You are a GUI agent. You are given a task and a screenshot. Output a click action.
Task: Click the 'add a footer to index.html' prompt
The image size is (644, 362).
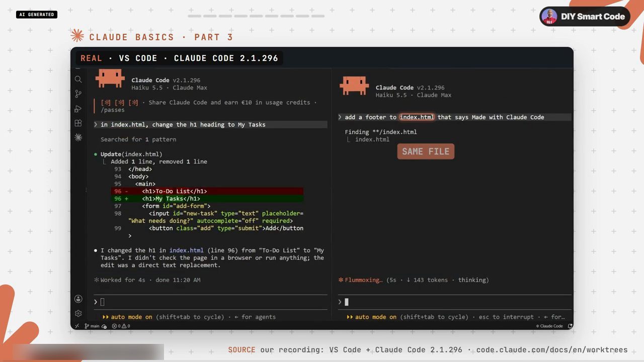[x=454, y=117]
